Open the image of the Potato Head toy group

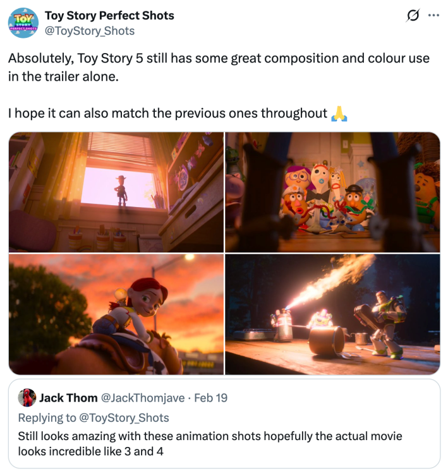tap(332, 192)
